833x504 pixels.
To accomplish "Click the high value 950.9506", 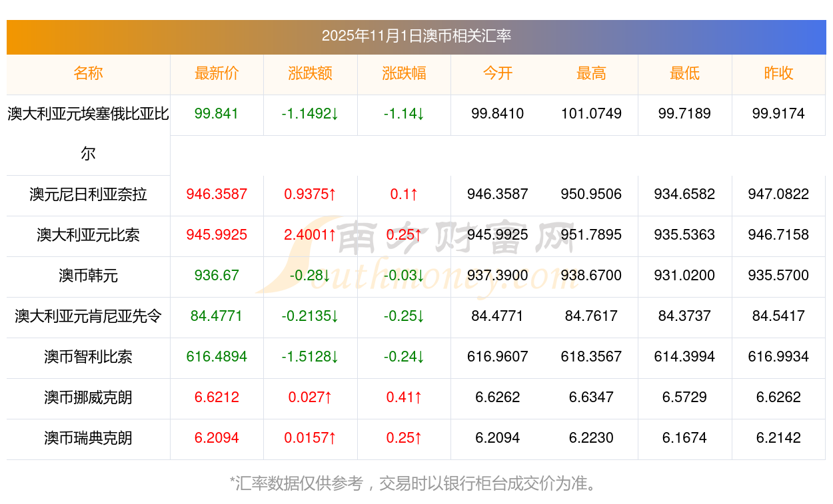I will 591,194.
